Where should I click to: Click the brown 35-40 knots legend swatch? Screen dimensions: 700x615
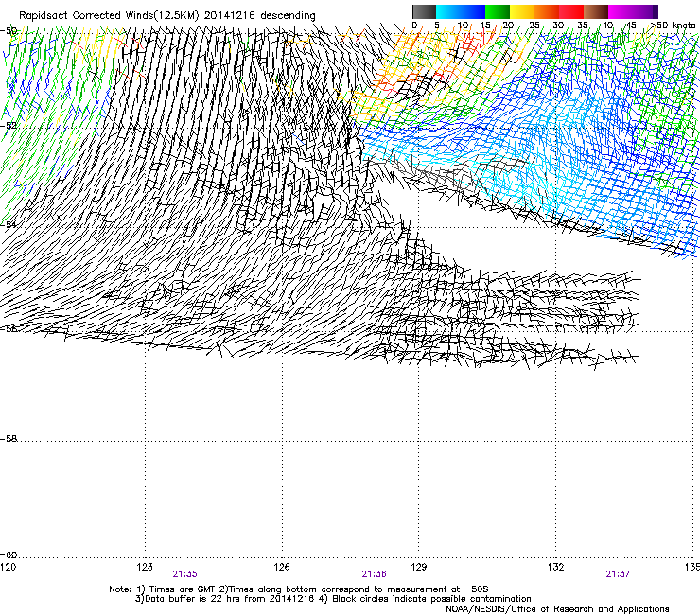596,11
